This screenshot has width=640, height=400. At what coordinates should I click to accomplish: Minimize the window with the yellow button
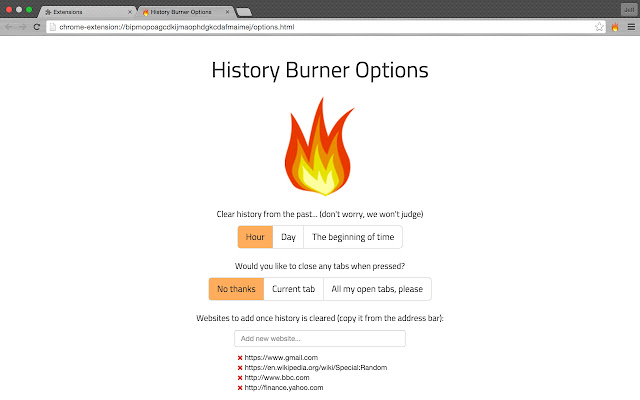19,9
